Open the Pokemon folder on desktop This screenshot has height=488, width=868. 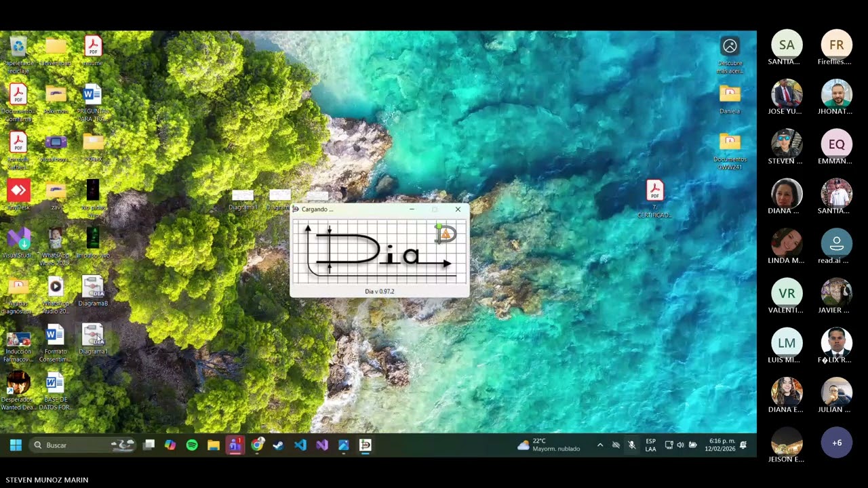point(56,100)
